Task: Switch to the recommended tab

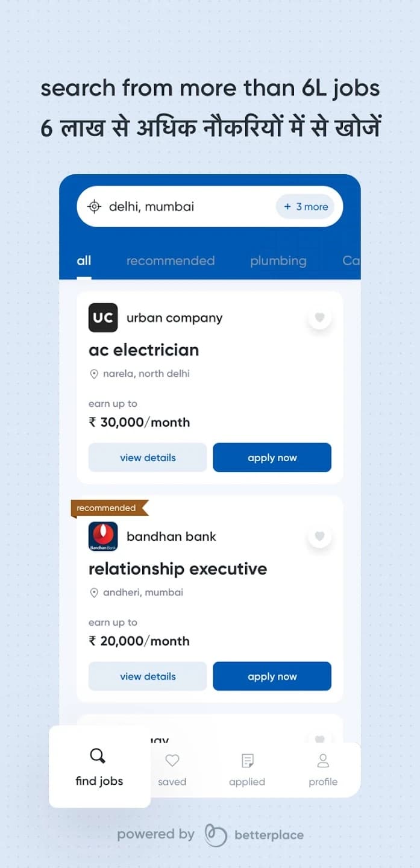Action: [x=171, y=261]
